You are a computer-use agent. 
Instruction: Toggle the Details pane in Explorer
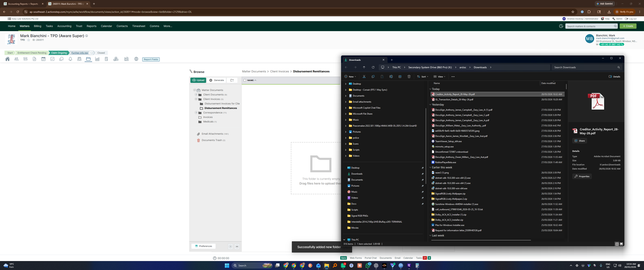click(x=614, y=77)
